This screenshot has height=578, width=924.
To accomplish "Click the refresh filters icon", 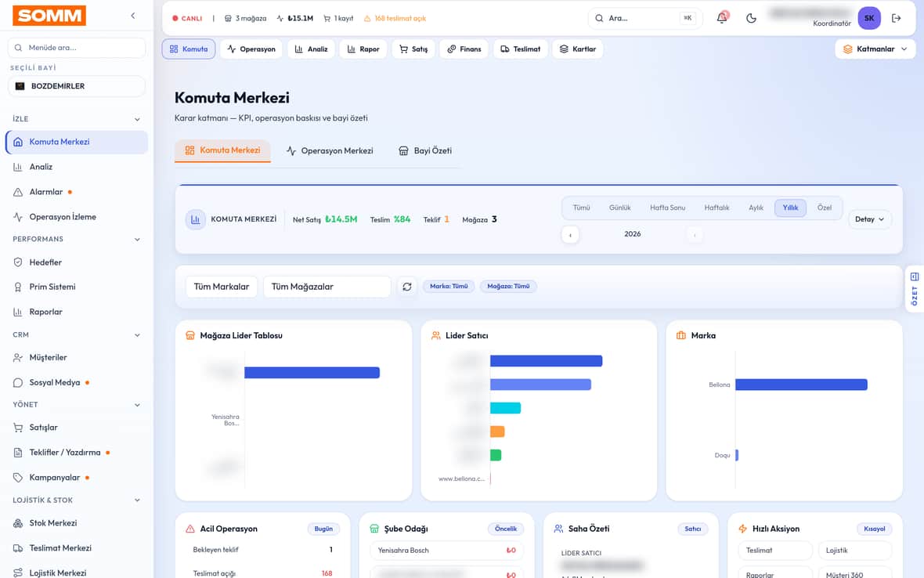I will [x=406, y=287].
